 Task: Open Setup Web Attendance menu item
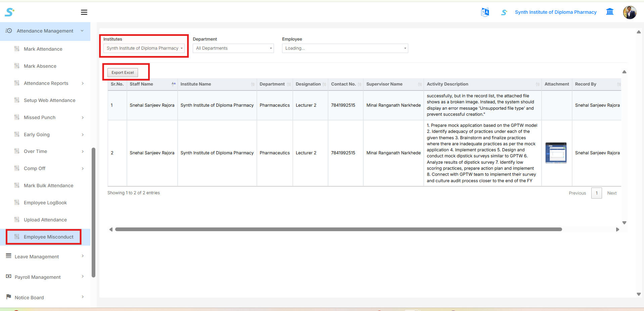pos(49,100)
